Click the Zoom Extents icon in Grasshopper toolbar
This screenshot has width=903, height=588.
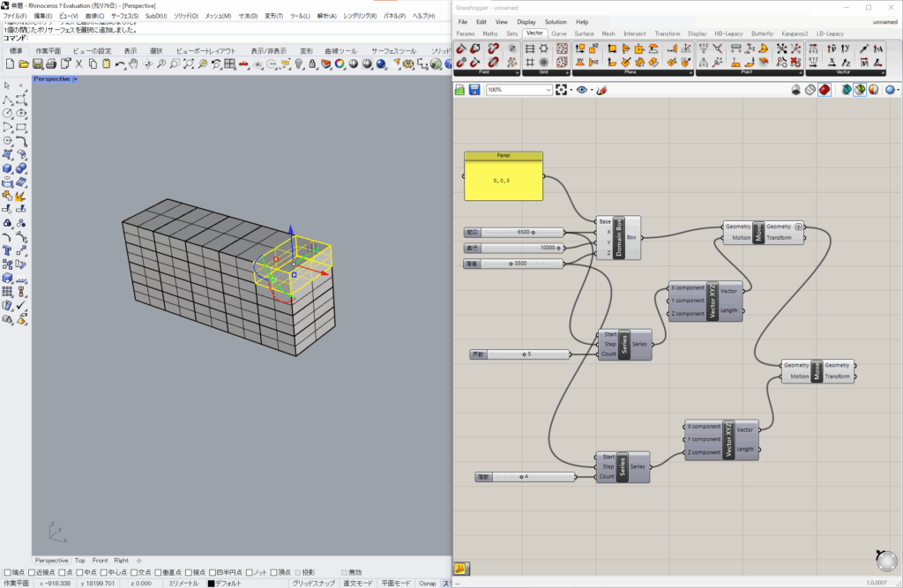(x=560, y=90)
